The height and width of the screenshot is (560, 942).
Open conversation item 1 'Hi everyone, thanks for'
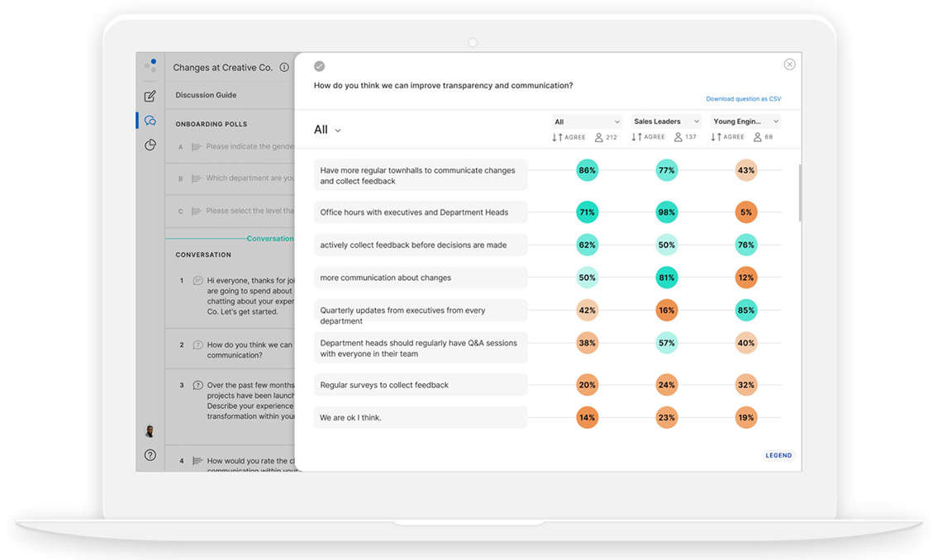coord(230,296)
